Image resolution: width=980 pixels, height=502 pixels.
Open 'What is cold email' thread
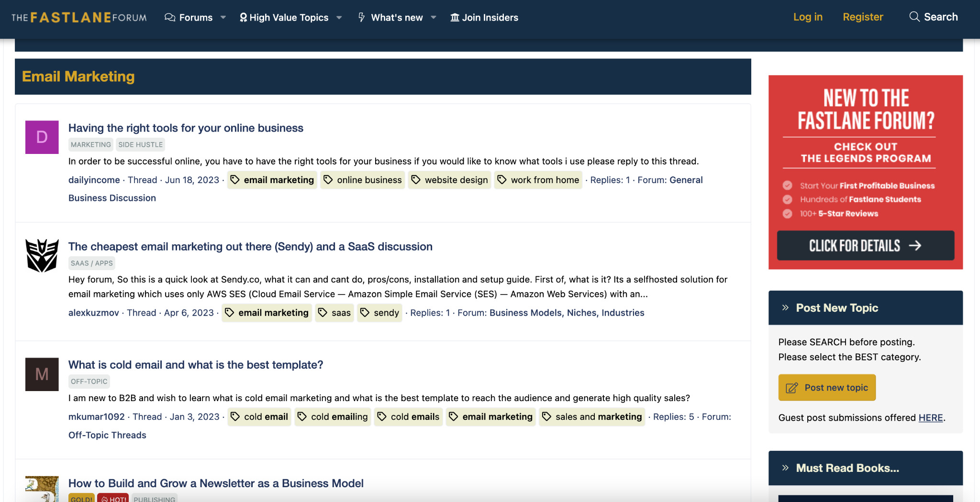coord(196,365)
